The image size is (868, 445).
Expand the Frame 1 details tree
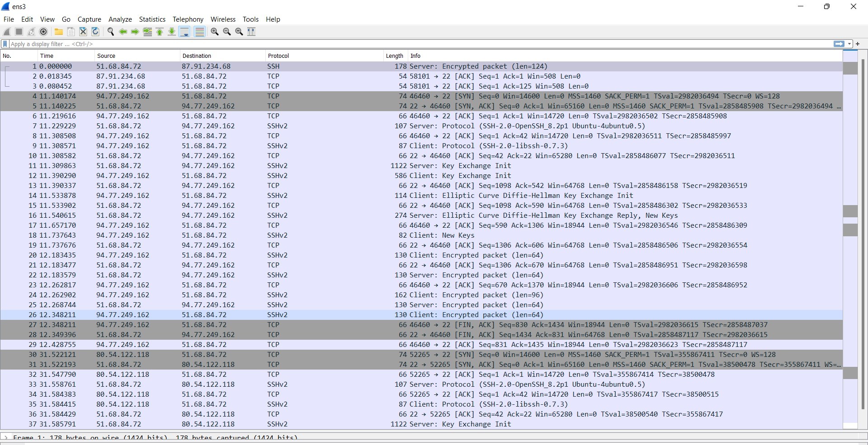point(6,437)
